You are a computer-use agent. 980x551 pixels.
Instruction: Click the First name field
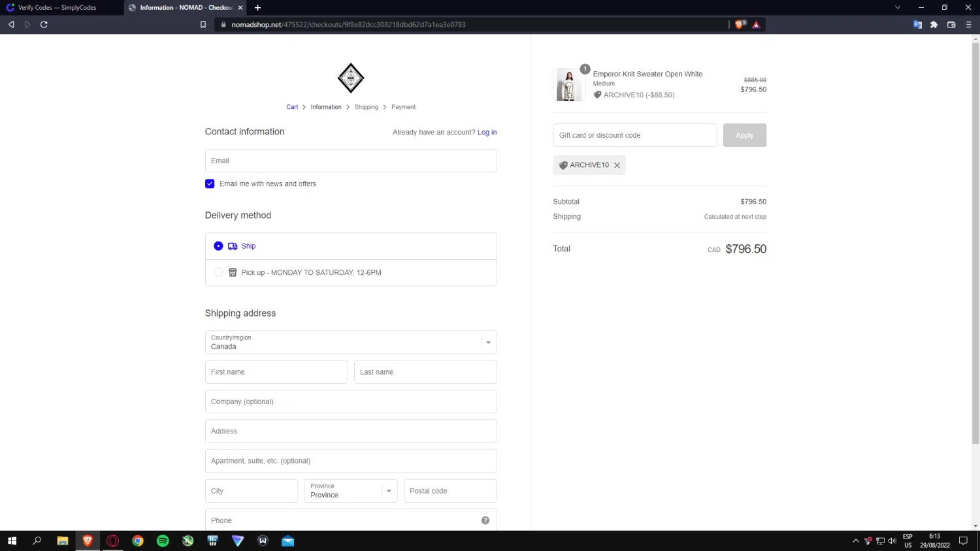click(x=276, y=372)
